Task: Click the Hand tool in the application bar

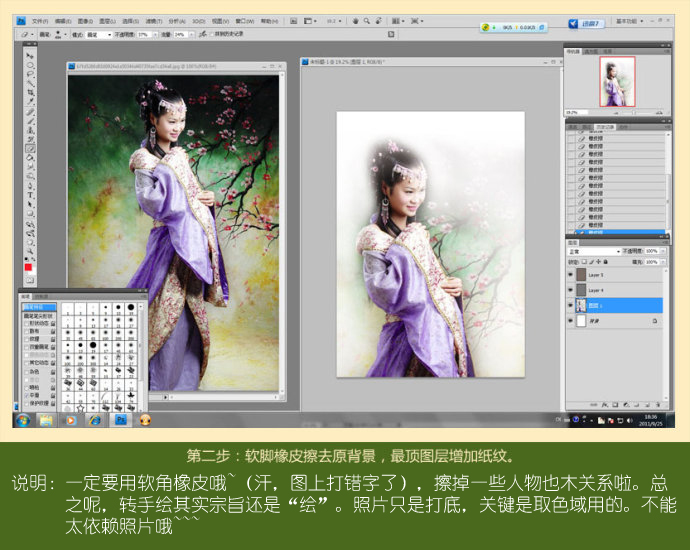Action: click(x=355, y=21)
